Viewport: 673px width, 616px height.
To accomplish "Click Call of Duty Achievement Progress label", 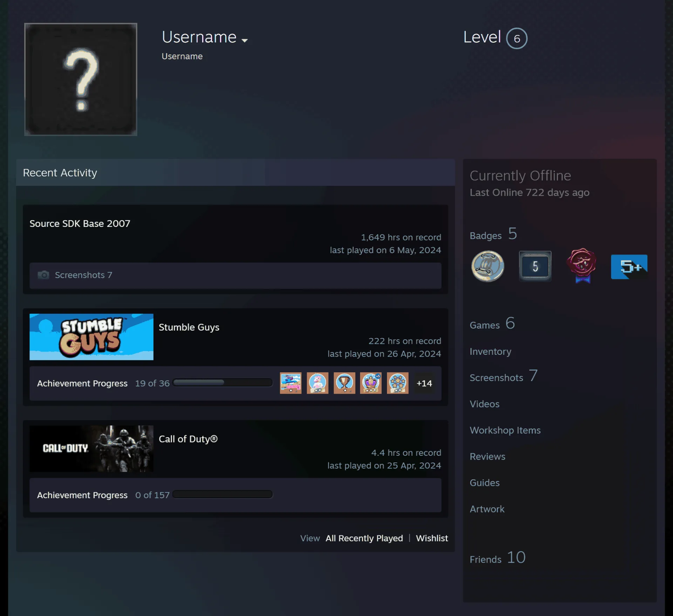I will (82, 495).
